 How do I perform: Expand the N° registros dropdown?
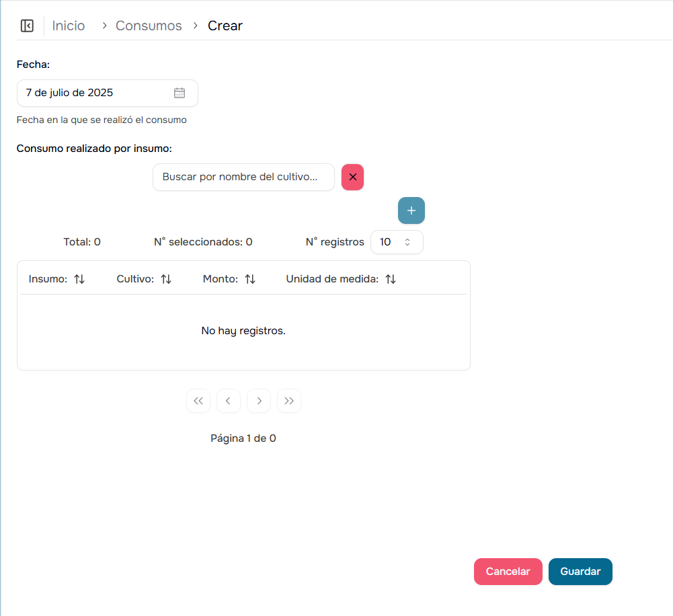[x=397, y=242]
